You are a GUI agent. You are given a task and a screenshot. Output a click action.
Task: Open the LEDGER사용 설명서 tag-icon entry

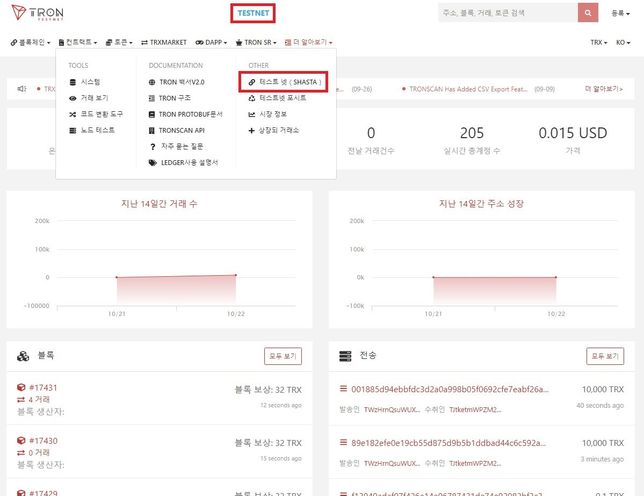coord(183,163)
